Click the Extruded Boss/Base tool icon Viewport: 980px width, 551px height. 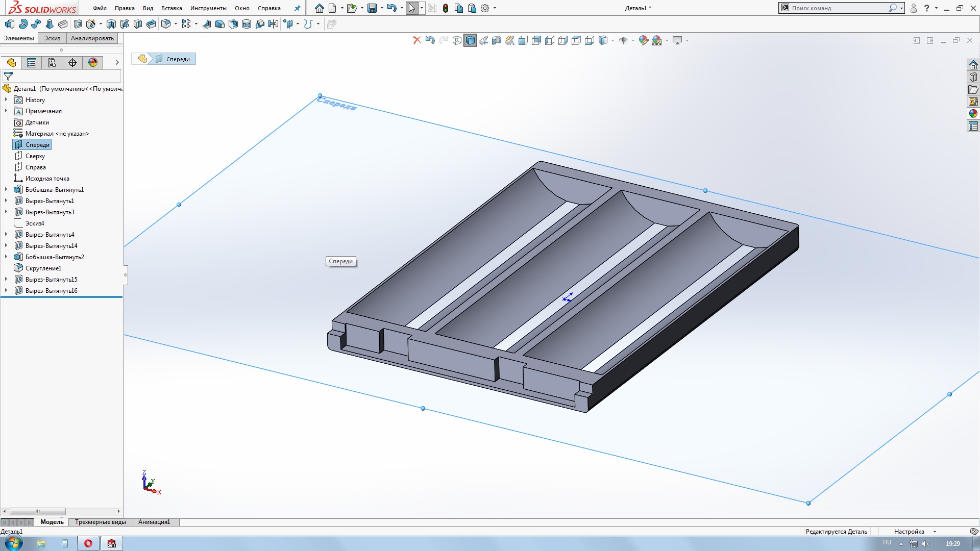click(9, 24)
